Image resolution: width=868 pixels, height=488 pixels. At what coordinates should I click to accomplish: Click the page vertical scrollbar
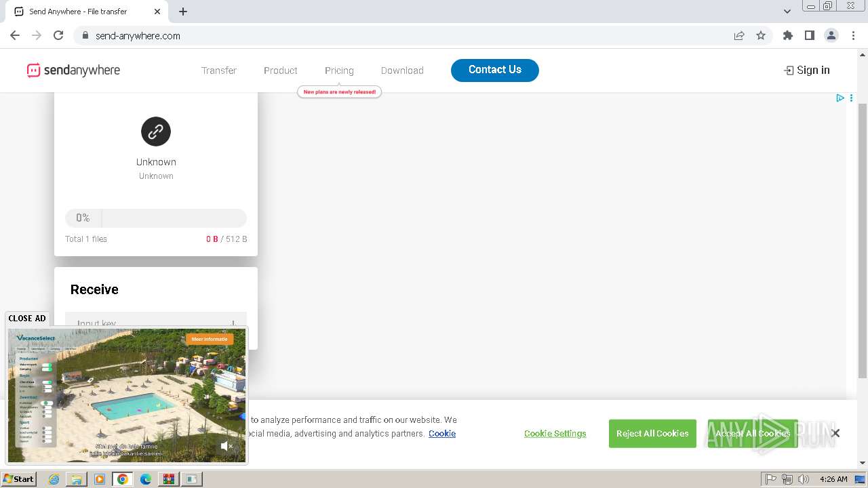click(x=863, y=241)
